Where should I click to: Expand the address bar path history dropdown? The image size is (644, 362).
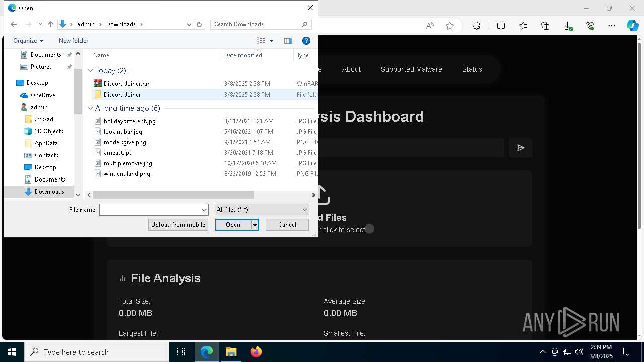click(x=189, y=24)
